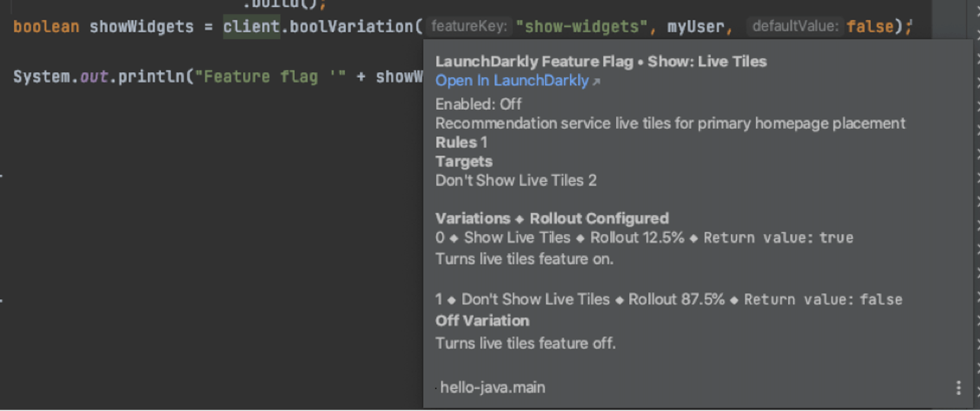Click the Enabled: Off status line
The image size is (980, 411).
[478, 104]
